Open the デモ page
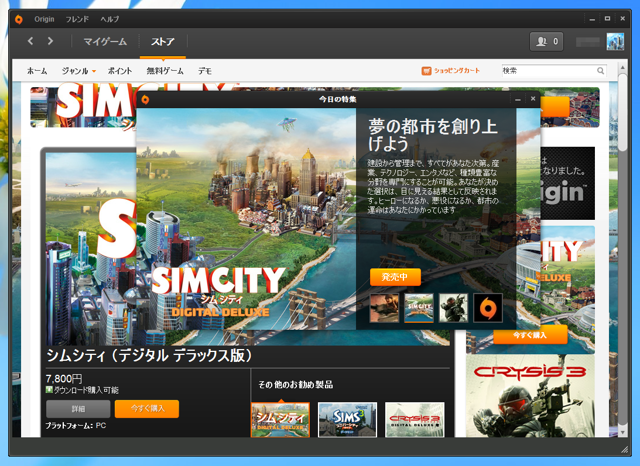This screenshot has height=466, width=640. [205, 71]
